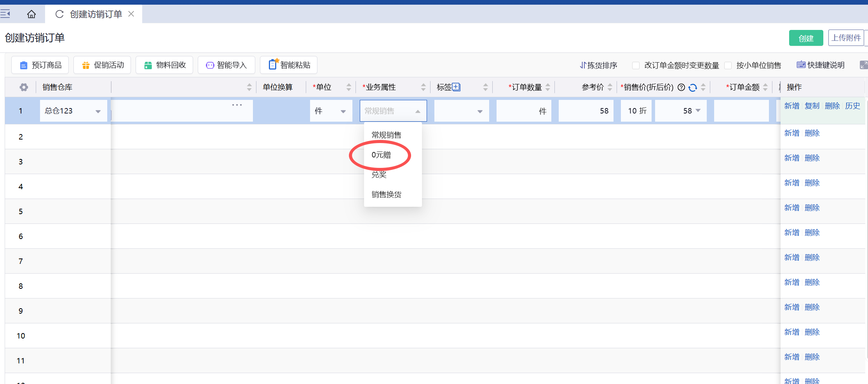Click 新增 in row 1
The height and width of the screenshot is (384, 868).
[792, 106]
